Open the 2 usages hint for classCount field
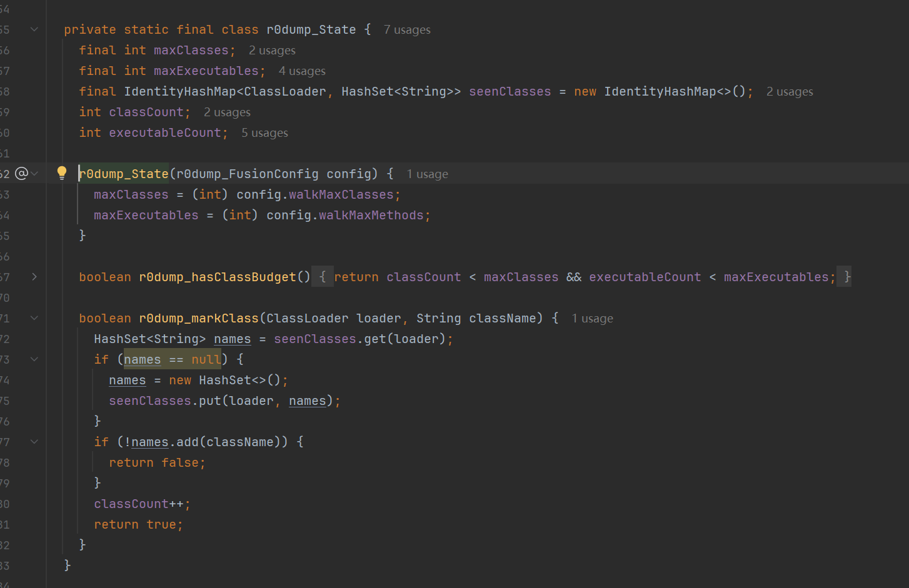 coord(227,112)
